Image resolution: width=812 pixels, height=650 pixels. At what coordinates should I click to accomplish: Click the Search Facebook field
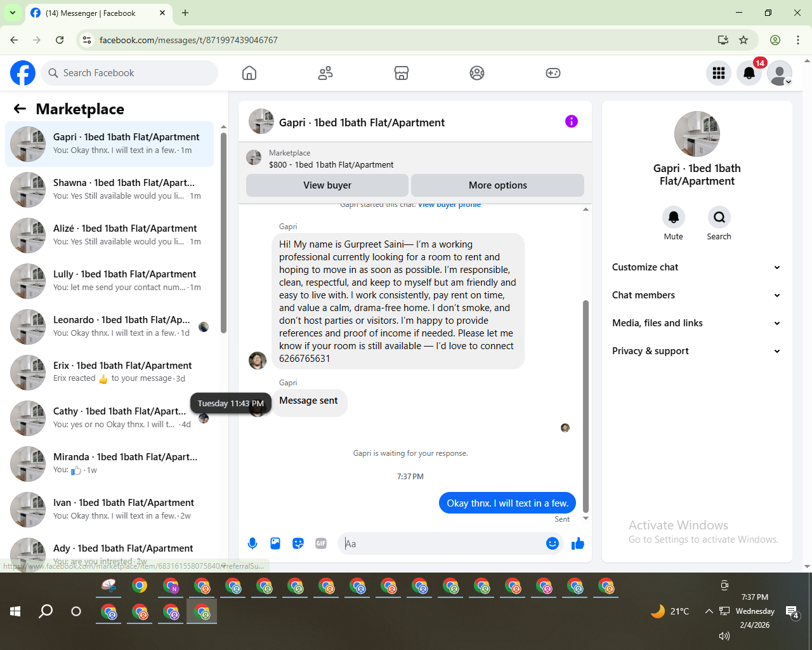[x=129, y=73]
